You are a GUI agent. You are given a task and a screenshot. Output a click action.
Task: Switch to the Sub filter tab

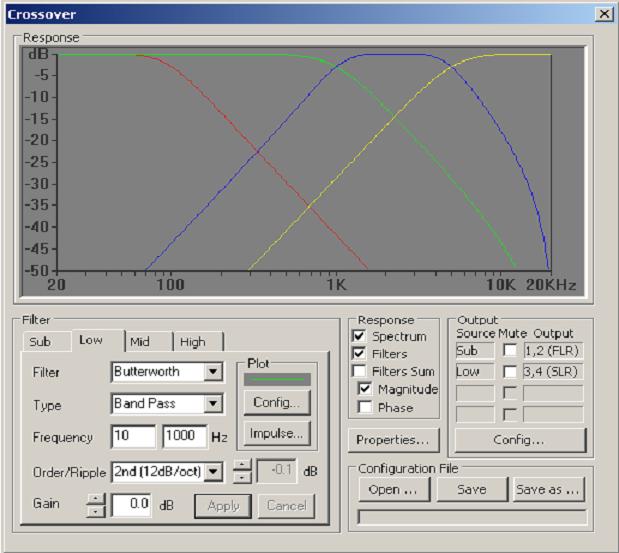click(x=40, y=342)
